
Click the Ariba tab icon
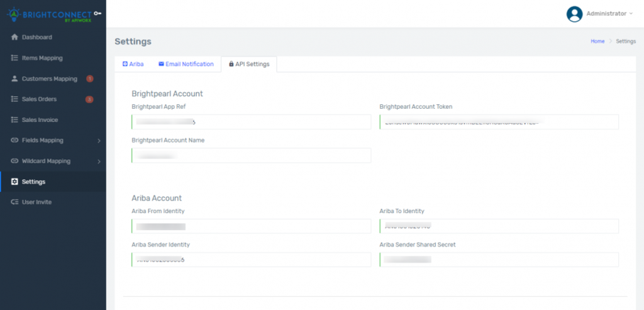pyautogui.click(x=125, y=64)
